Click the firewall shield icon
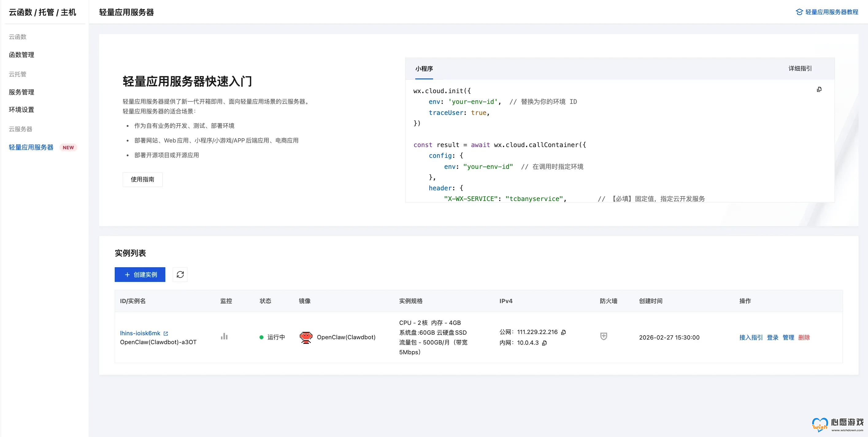The width and height of the screenshot is (868, 437). 604,336
